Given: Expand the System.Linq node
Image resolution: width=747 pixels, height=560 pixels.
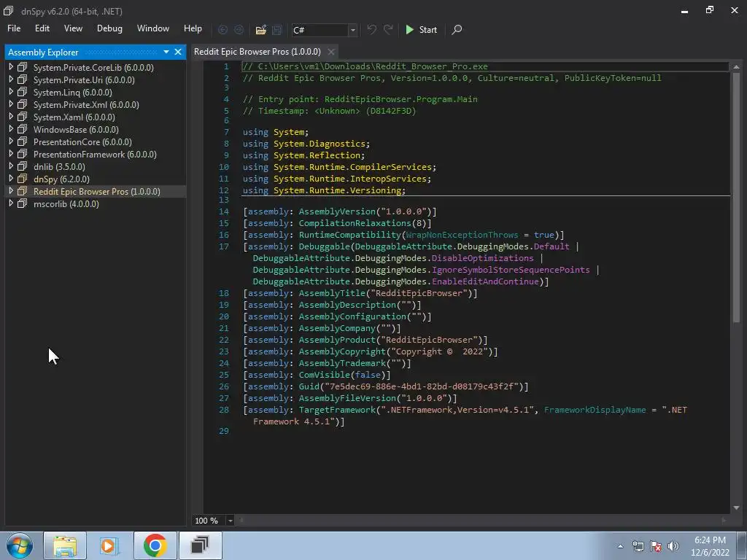Looking at the screenshot, I should point(11,92).
